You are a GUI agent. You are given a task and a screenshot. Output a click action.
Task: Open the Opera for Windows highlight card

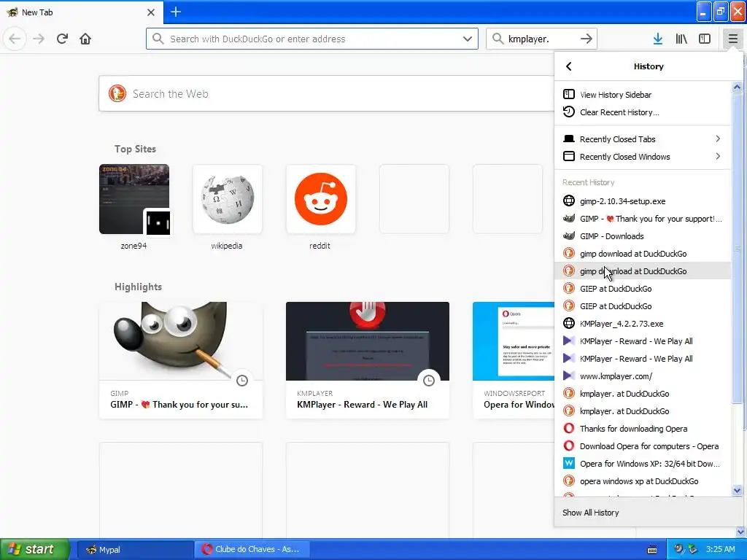[514, 360]
